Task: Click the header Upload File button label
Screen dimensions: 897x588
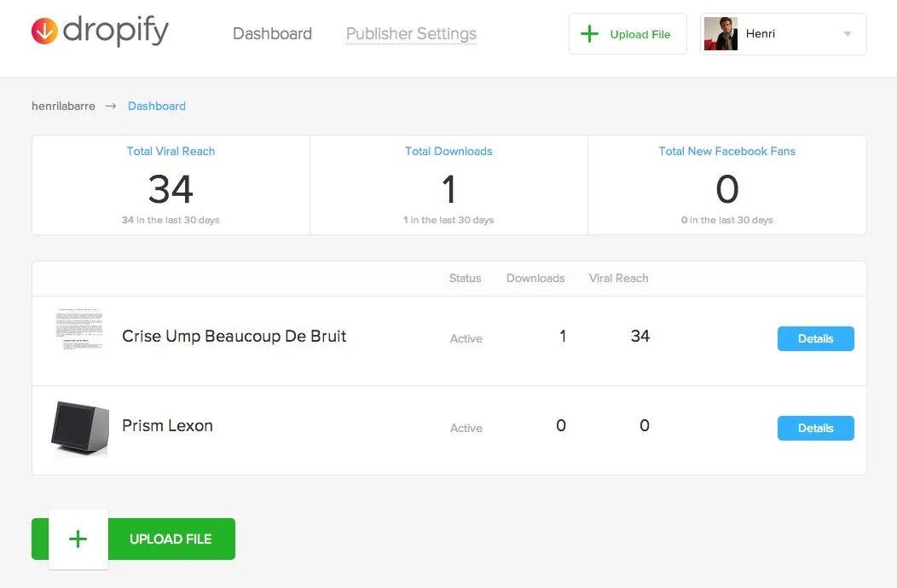Action: click(640, 34)
